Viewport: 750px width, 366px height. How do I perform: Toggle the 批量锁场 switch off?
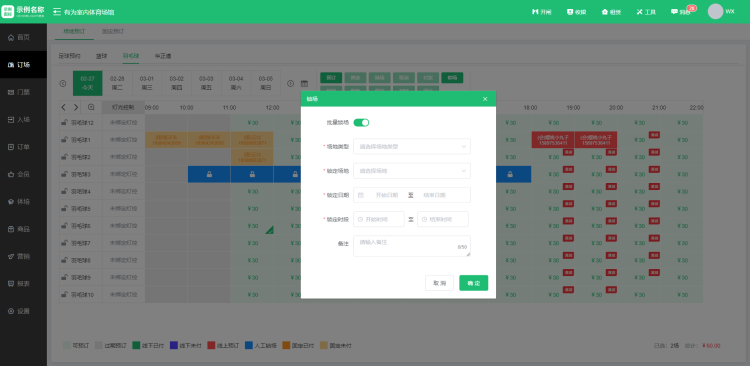(x=361, y=122)
